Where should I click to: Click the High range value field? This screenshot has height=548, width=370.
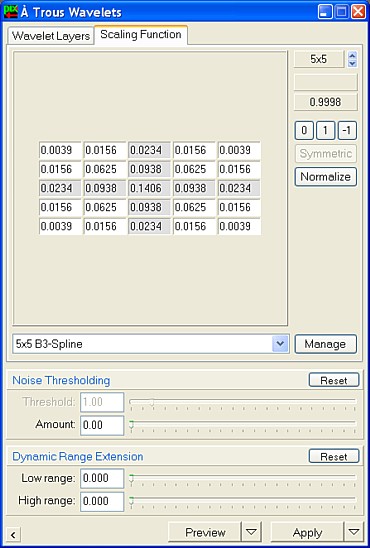(x=102, y=501)
